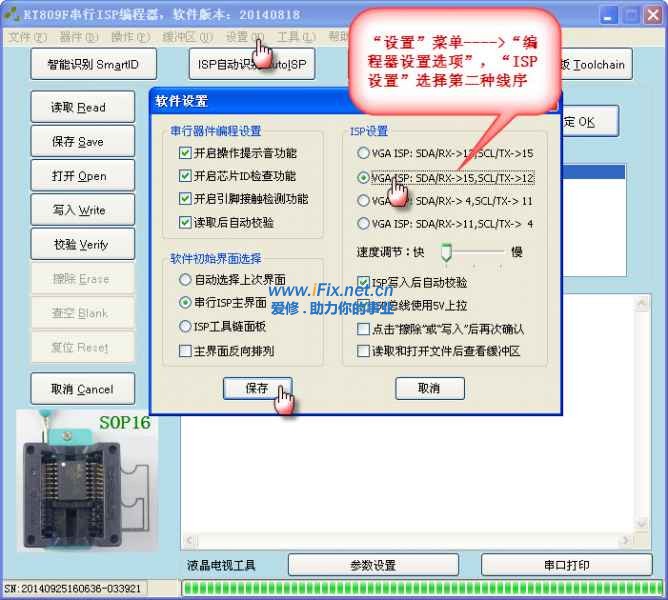Open the 设置 menu
Image resolution: width=668 pixels, height=600 pixels.
242,37
